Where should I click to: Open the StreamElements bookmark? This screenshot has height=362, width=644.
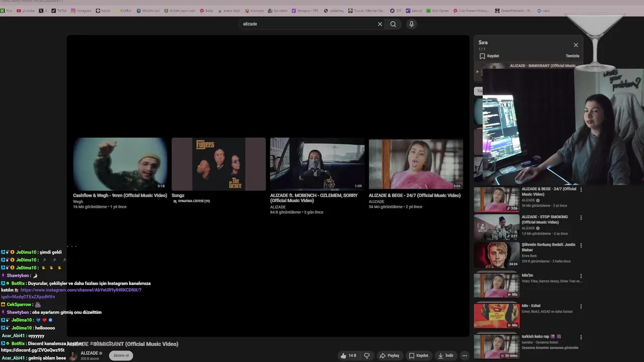pyautogui.click(x=514, y=11)
